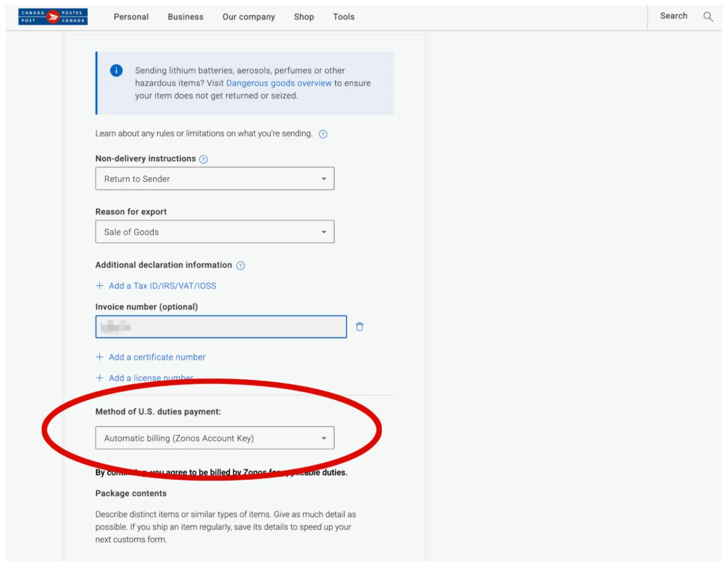The image size is (728, 562).
Task: Click plus icon beside Add a certificate number
Action: [100, 357]
